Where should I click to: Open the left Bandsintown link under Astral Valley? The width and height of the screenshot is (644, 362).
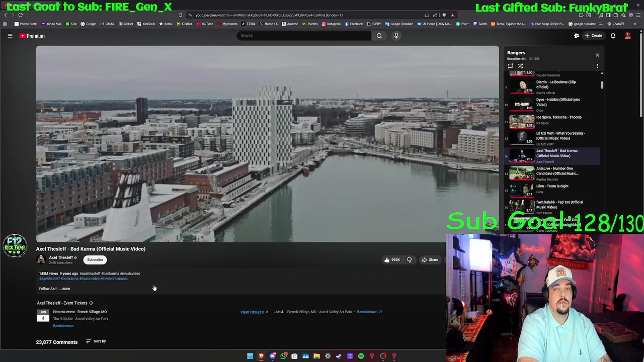point(63,326)
